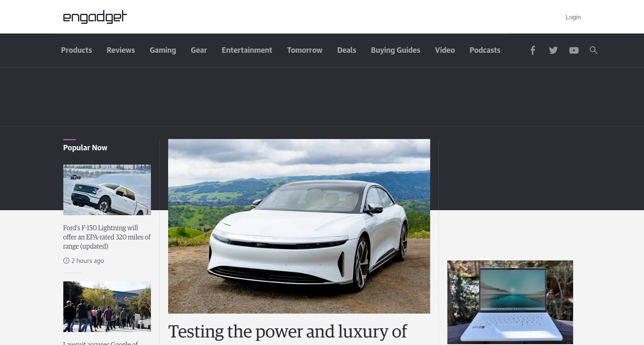
Task: Click the Login link
Action: tap(573, 17)
